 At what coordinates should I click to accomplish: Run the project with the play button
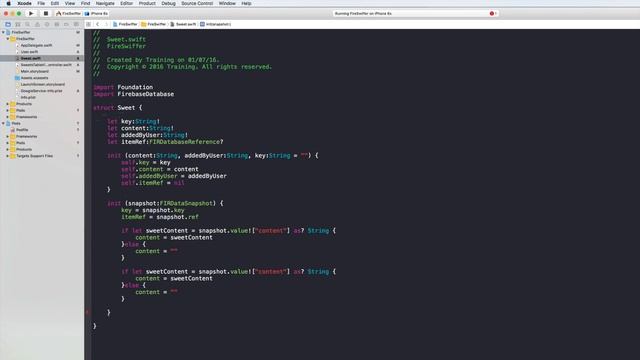pyautogui.click(x=31, y=13)
